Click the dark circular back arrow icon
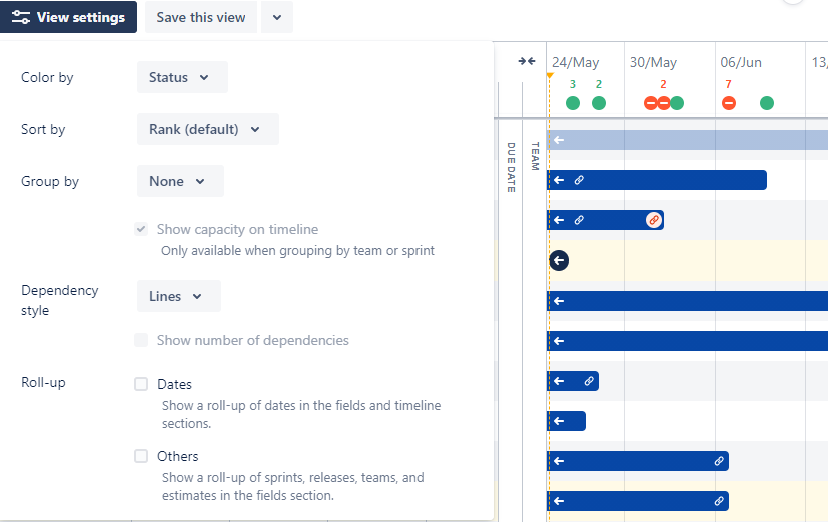828x522 pixels. click(x=559, y=260)
